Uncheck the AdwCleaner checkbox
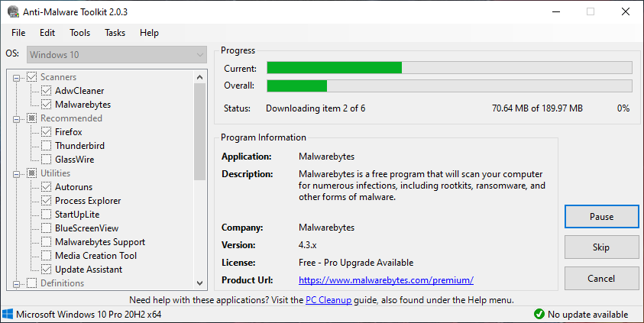644x323 pixels. coord(47,91)
